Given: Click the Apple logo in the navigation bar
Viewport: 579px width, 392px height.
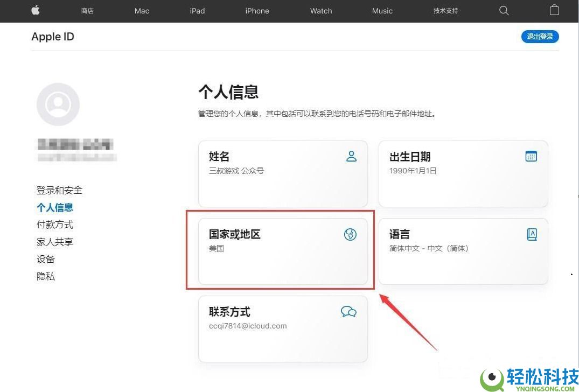Looking at the screenshot, I should click(x=35, y=10).
